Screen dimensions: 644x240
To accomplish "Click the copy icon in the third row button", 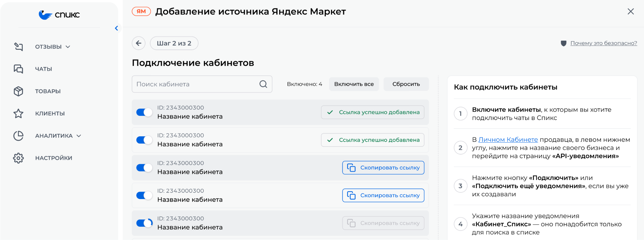I will click(351, 168).
